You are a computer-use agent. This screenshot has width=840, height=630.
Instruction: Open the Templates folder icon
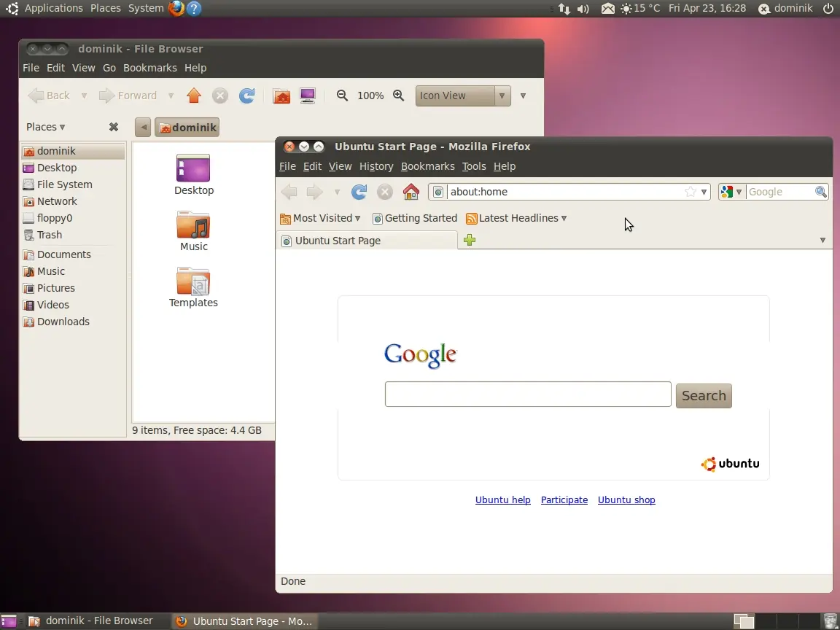coord(193,287)
